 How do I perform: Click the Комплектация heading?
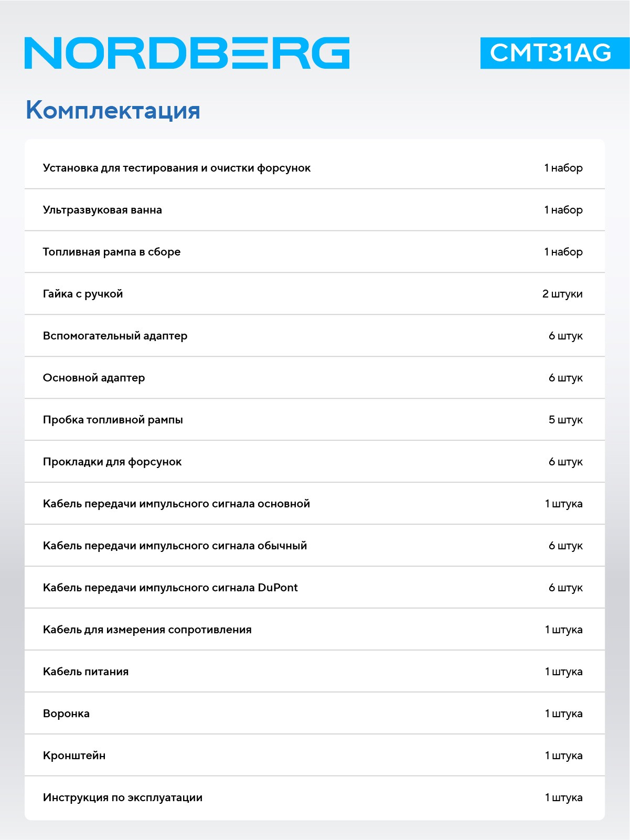(x=113, y=110)
